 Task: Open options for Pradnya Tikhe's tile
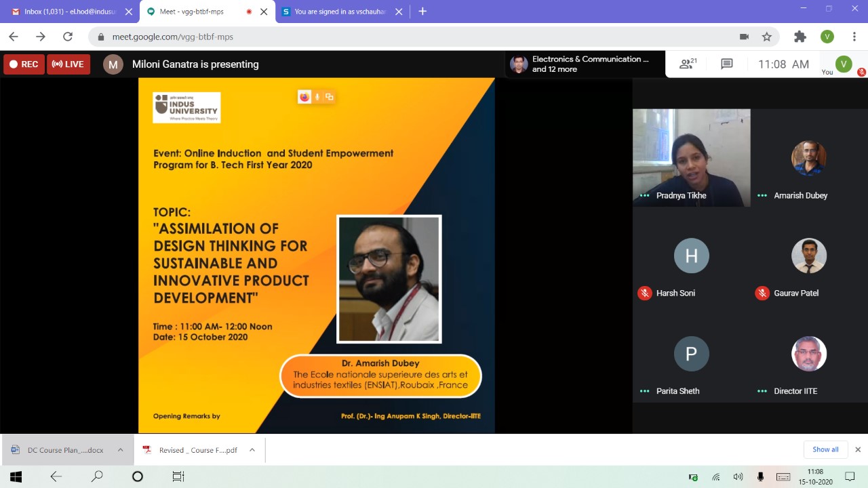point(644,196)
